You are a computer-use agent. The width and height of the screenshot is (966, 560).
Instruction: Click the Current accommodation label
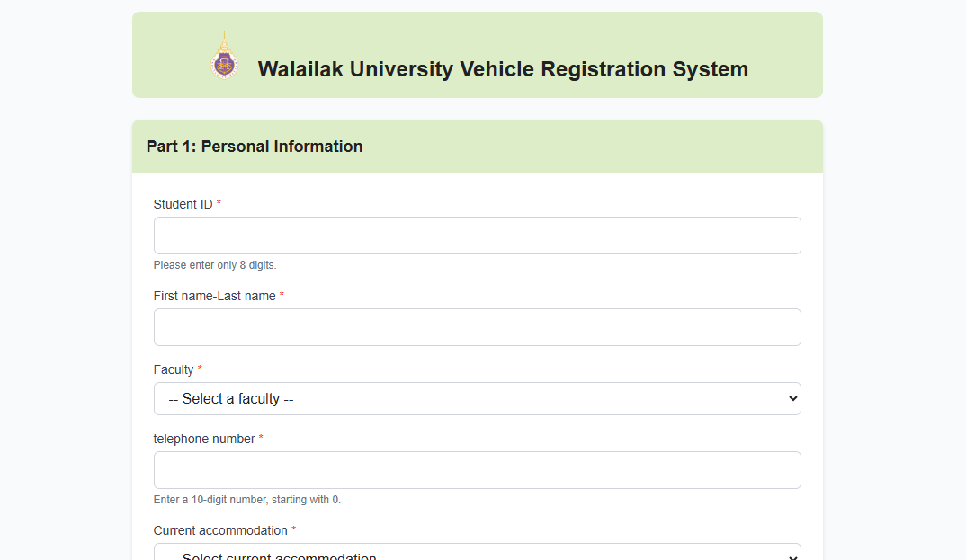click(220, 530)
